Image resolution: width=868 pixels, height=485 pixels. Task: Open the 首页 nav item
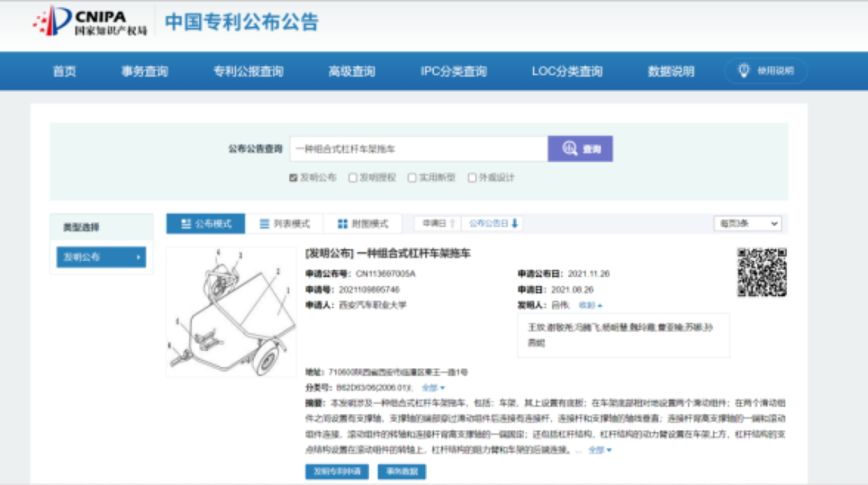(64, 71)
